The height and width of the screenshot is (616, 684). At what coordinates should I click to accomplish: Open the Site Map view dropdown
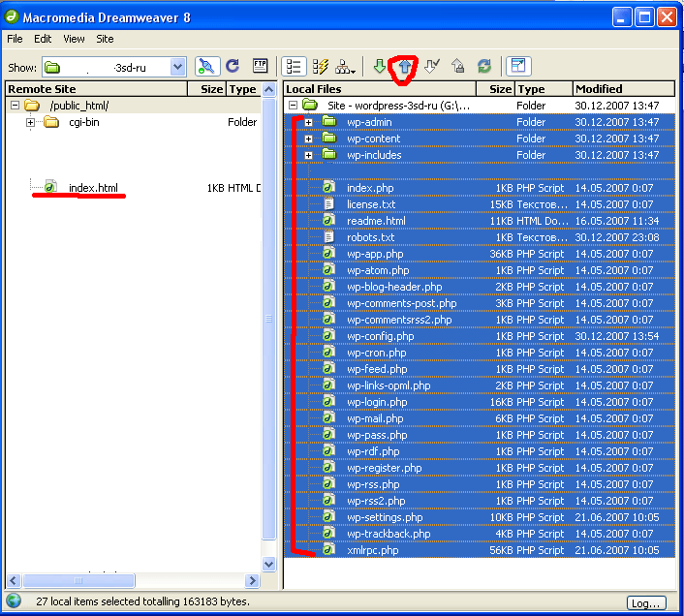[x=345, y=67]
